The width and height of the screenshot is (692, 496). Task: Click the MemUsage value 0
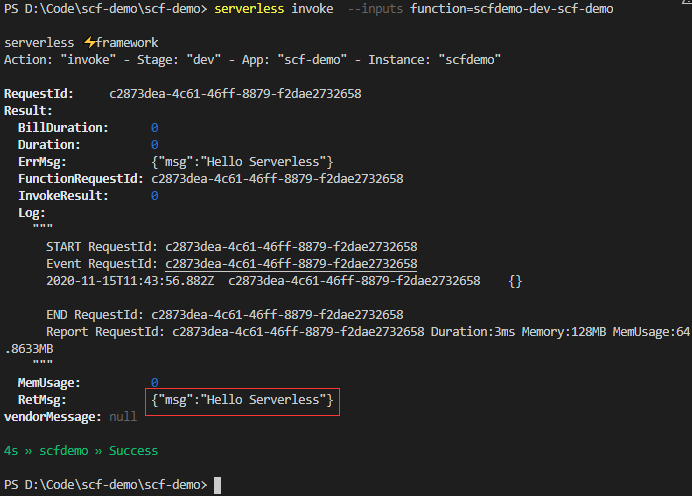coord(154,383)
